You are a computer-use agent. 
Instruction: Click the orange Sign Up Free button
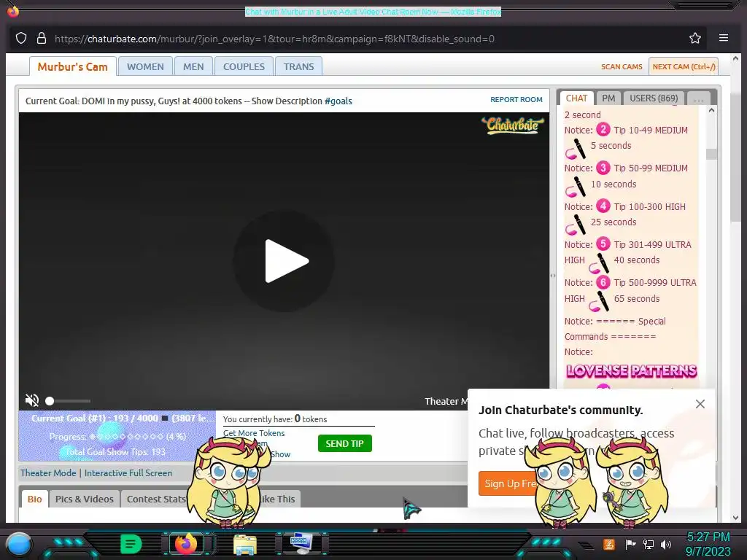[x=510, y=483]
